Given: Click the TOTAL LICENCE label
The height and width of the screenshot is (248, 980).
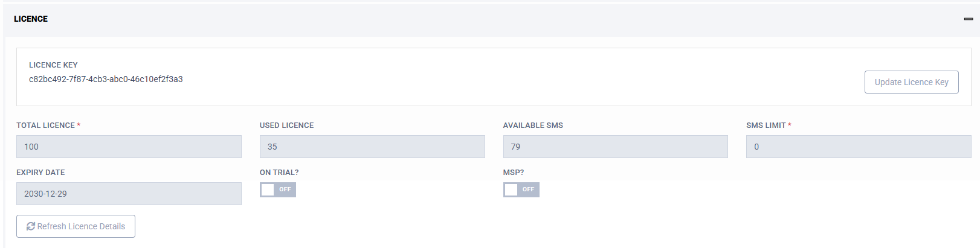Looking at the screenshot, I should click(x=45, y=125).
